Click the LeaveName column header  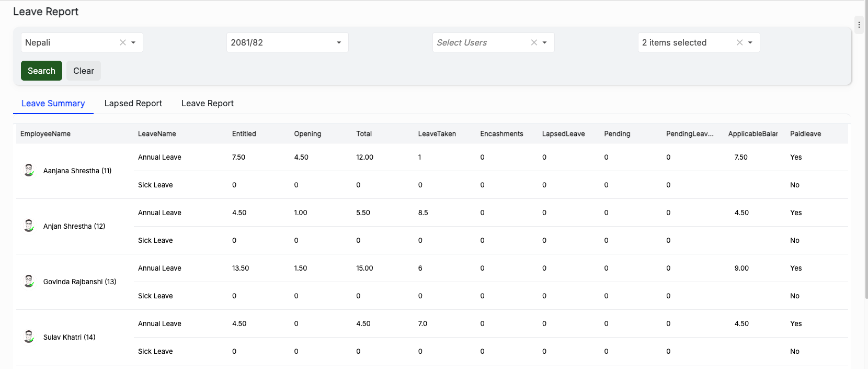tap(157, 134)
